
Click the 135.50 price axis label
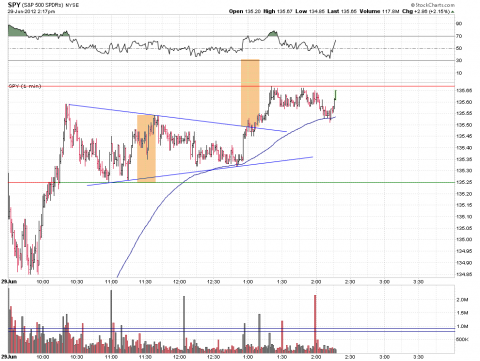click(x=464, y=125)
